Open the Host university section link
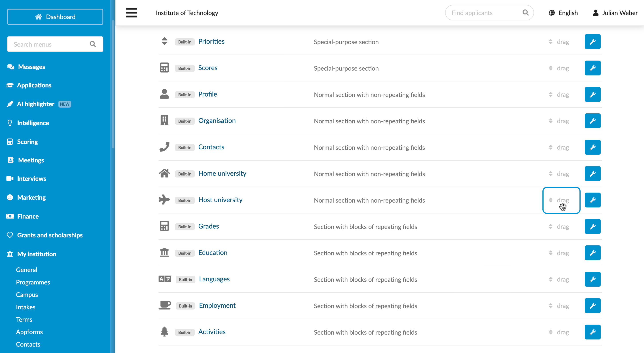The height and width of the screenshot is (353, 644). [220, 200]
